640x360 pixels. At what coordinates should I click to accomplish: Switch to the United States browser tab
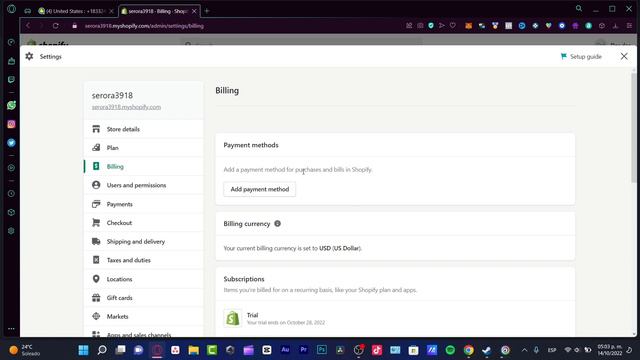coord(76,11)
